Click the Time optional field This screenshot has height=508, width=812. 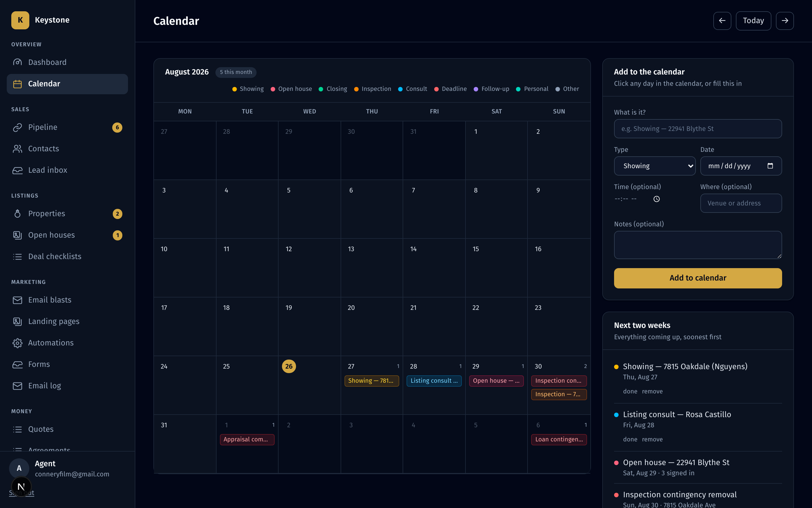pos(637,199)
